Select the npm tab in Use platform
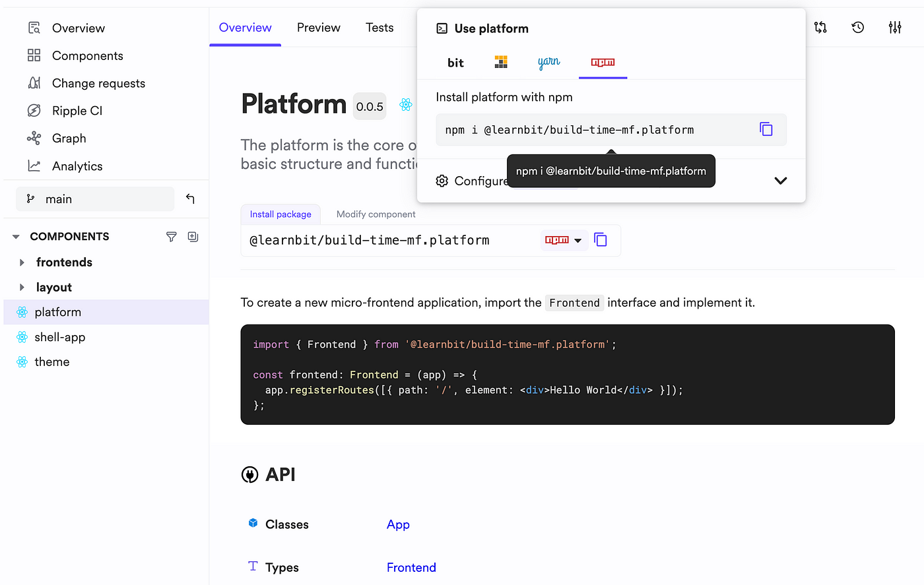This screenshot has height=585, width=924. tap(603, 62)
